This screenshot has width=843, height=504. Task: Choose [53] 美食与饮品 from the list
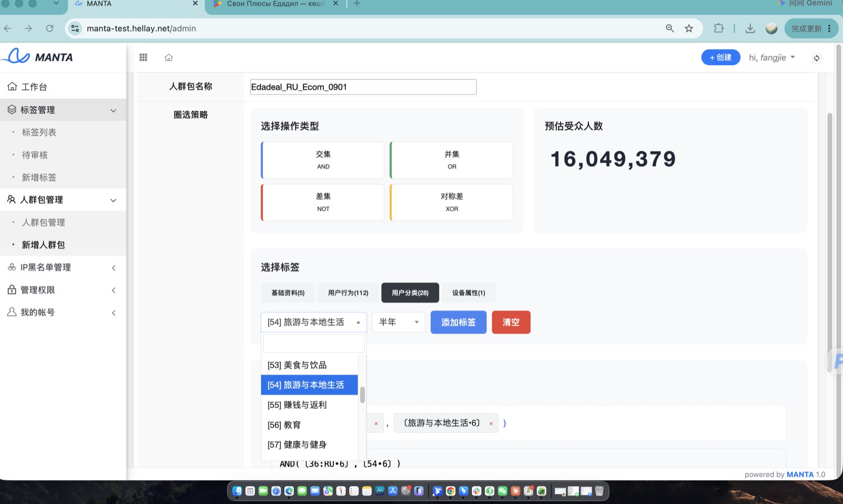tap(309, 365)
